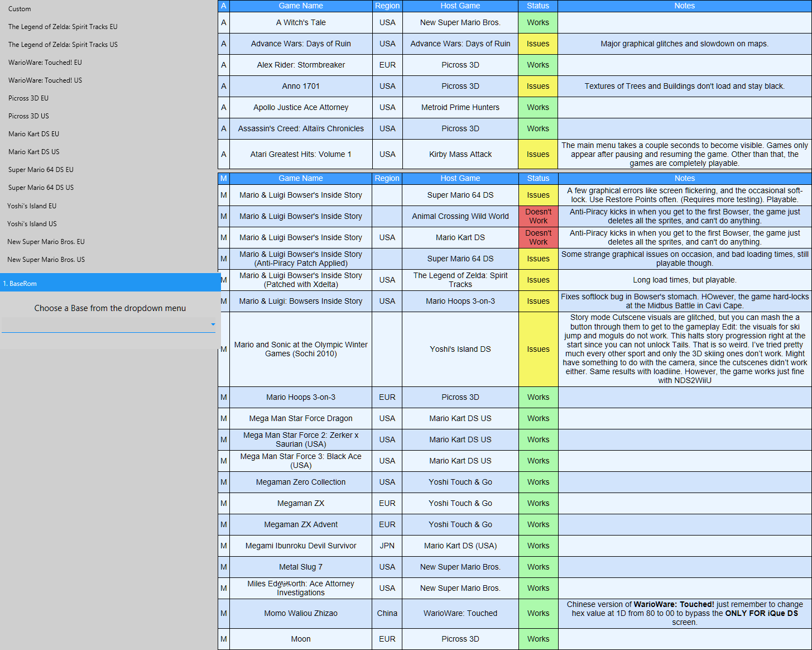Click the 'Anno 1701' game name cell

(301, 87)
